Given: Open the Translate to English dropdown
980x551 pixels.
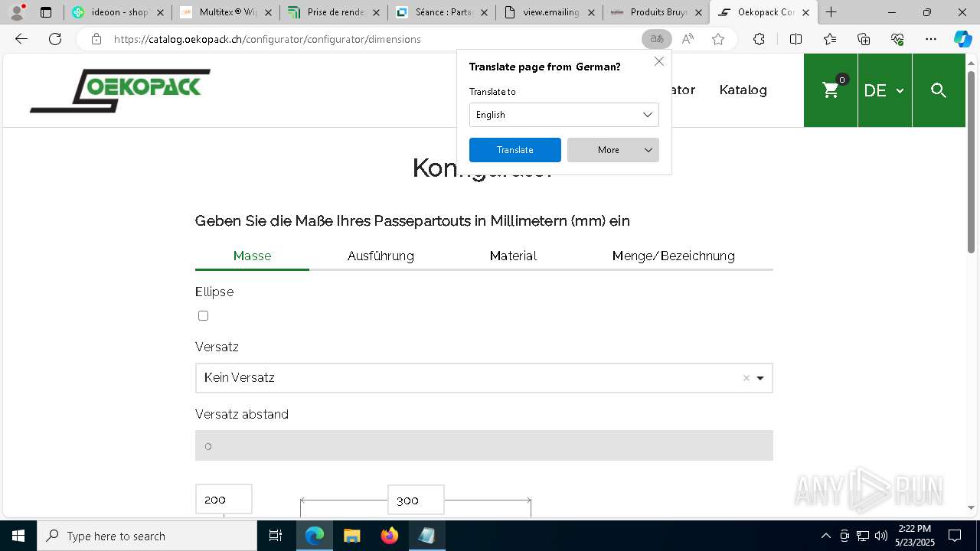Looking at the screenshot, I should tap(564, 115).
